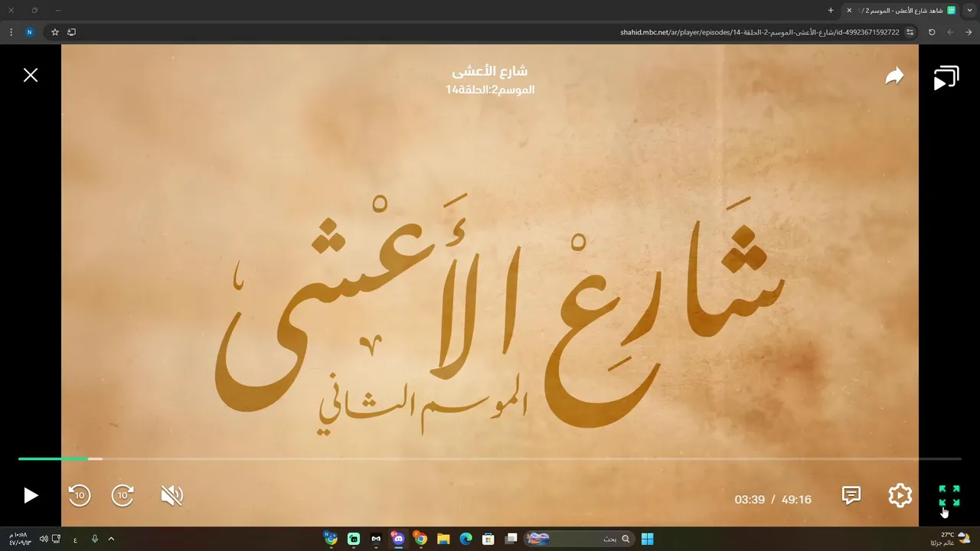This screenshot has width=980, height=551.
Task: Open the black M app on the taskbar
Action: click(376, 539)
